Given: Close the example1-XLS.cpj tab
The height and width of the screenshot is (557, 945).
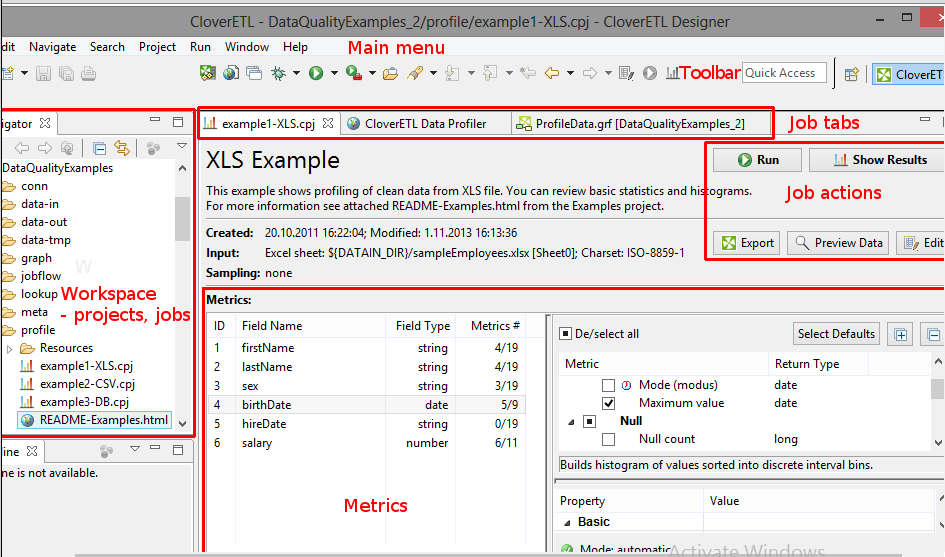Looking at the screenshot, I should pos(328,123).
